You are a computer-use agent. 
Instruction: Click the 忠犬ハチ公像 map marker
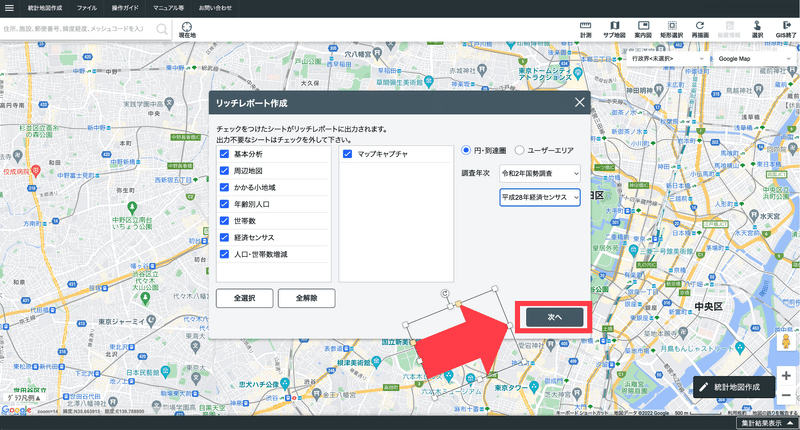click(x=285, y=383)
